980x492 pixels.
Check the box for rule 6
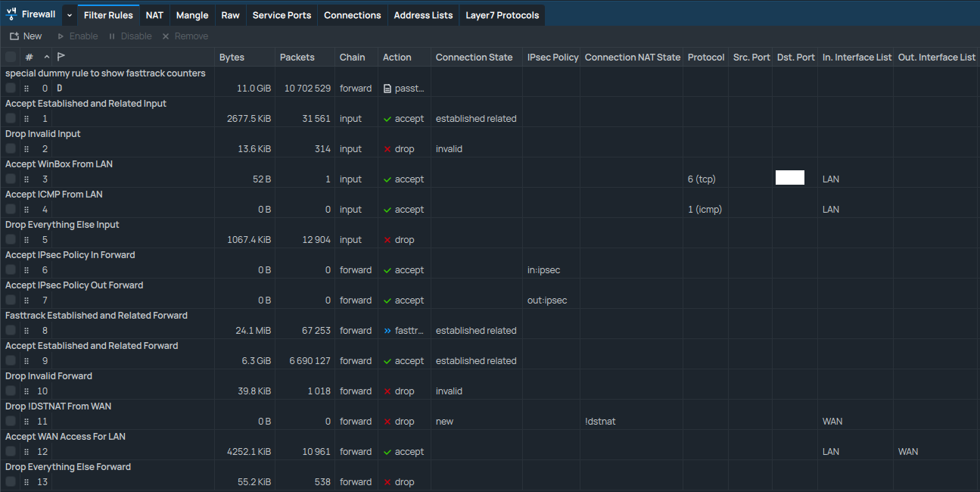point(11,269)
